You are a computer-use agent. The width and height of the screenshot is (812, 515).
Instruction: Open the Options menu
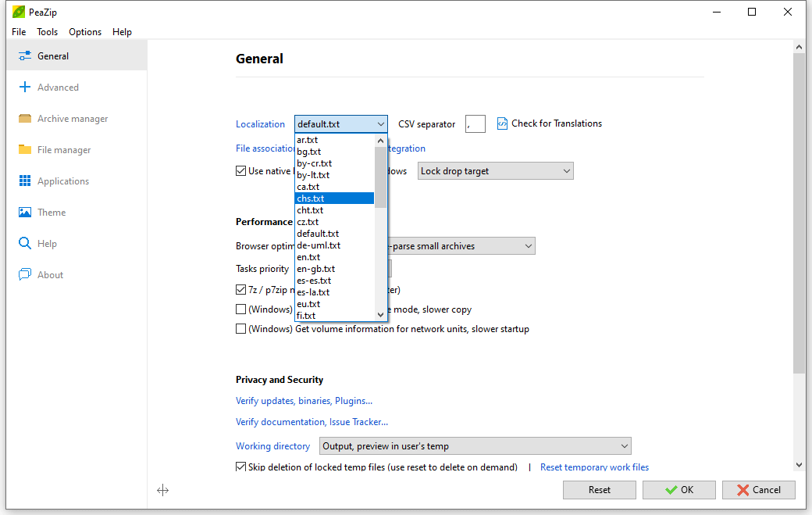click(85, 32)
